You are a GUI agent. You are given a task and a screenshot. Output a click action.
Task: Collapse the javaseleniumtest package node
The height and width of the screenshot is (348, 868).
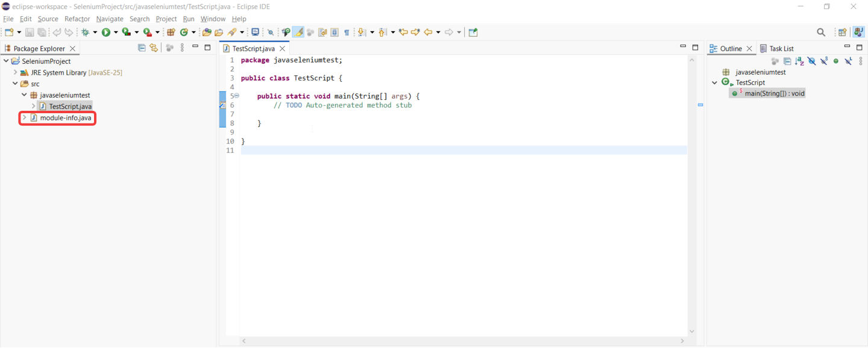point(24,95)
